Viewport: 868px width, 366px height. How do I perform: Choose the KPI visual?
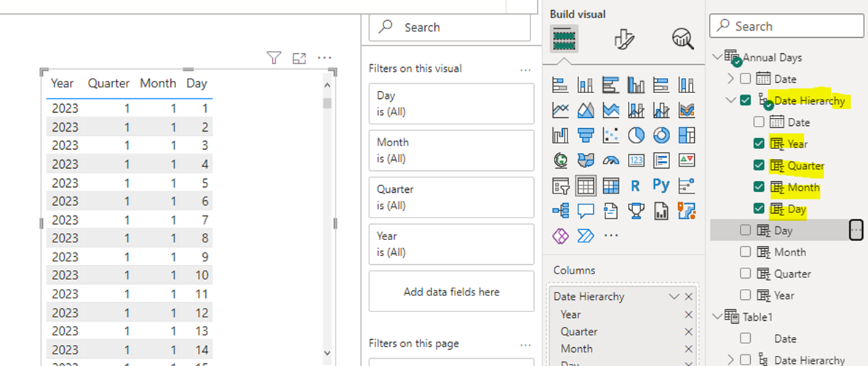[686, 160]
